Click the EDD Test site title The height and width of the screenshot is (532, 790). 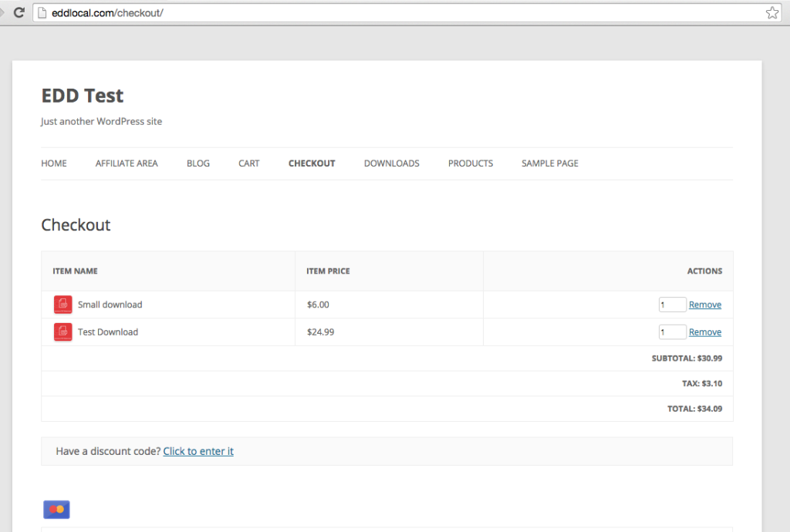[82, 96]
